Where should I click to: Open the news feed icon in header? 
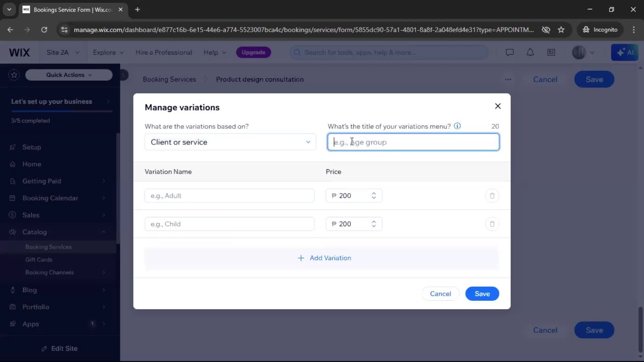pos(551,52)
